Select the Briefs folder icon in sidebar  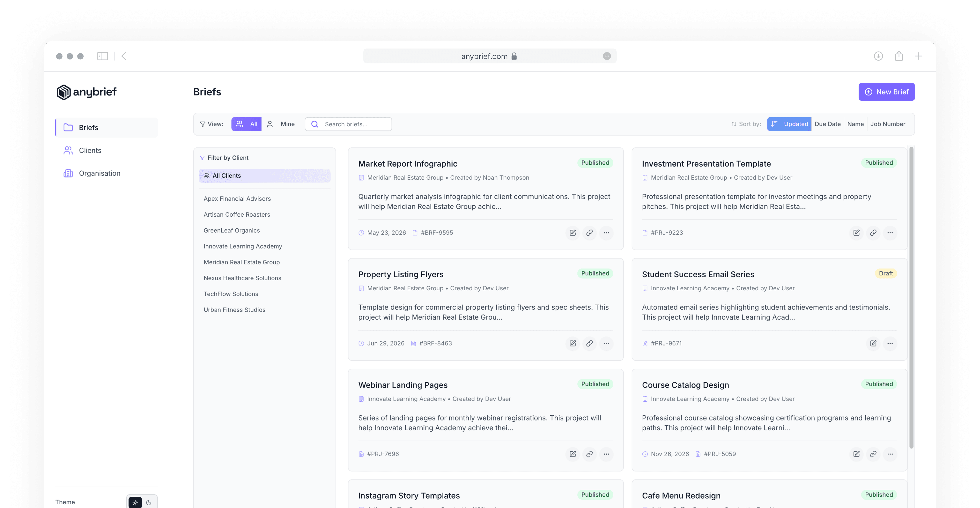pos(68,128)
